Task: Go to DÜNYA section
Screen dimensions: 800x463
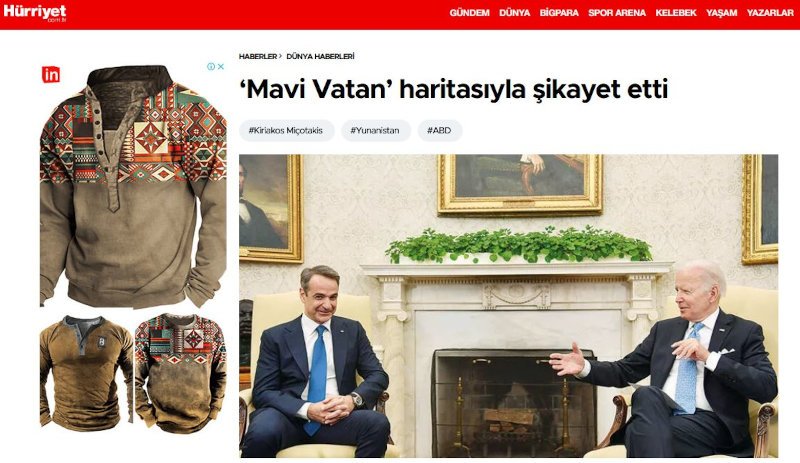Action: [x=514, y=13]
